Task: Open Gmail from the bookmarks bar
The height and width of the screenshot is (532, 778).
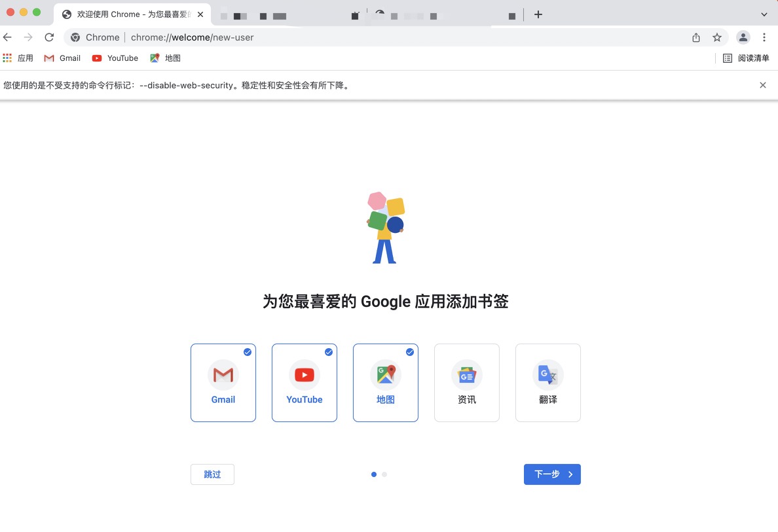Action: click(62, 58)
